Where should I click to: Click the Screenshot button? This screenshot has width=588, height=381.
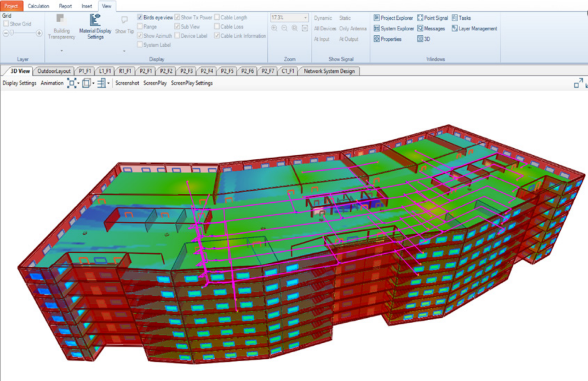coord(127,83)
